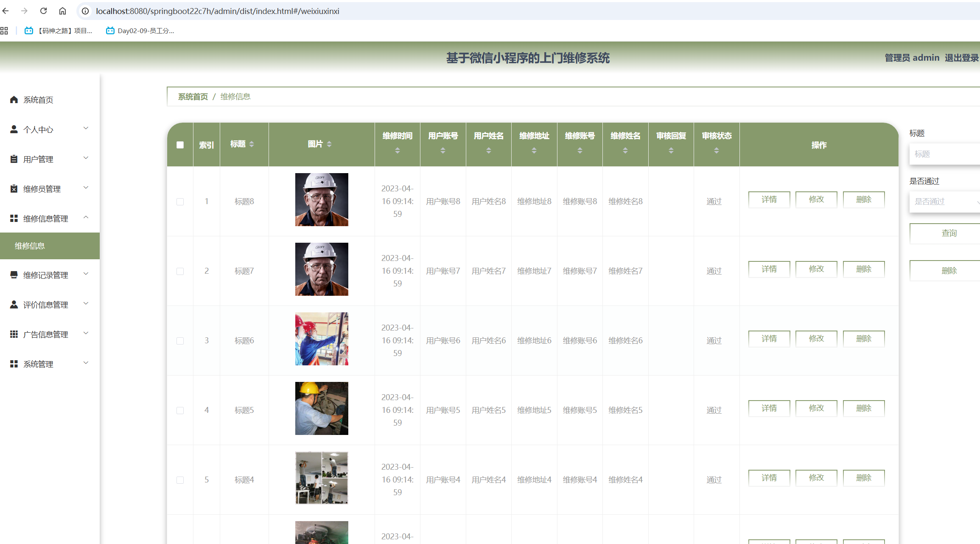
Task: Click the 维修记录管理 sidebar icon
Action: (x=14, y=275)
